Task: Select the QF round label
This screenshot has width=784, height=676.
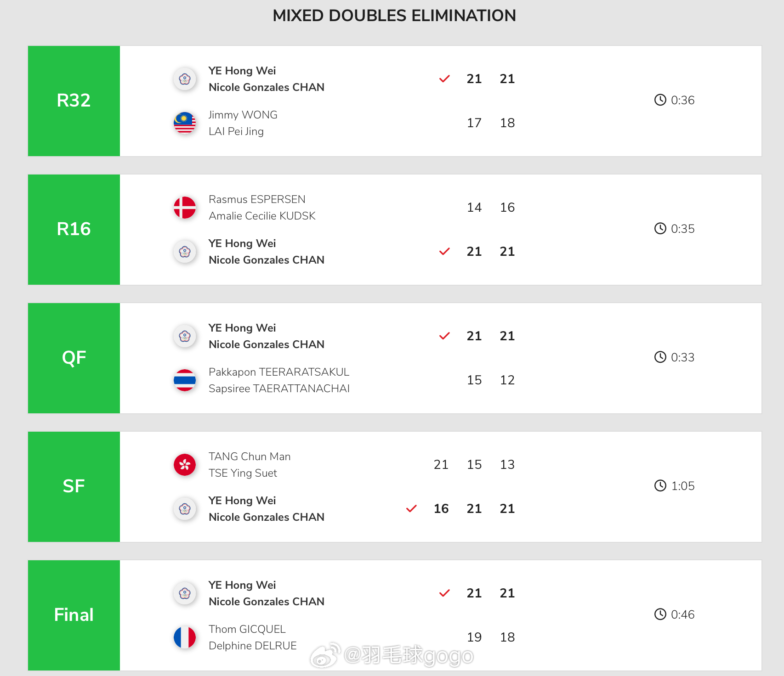Action: [74, 358]
